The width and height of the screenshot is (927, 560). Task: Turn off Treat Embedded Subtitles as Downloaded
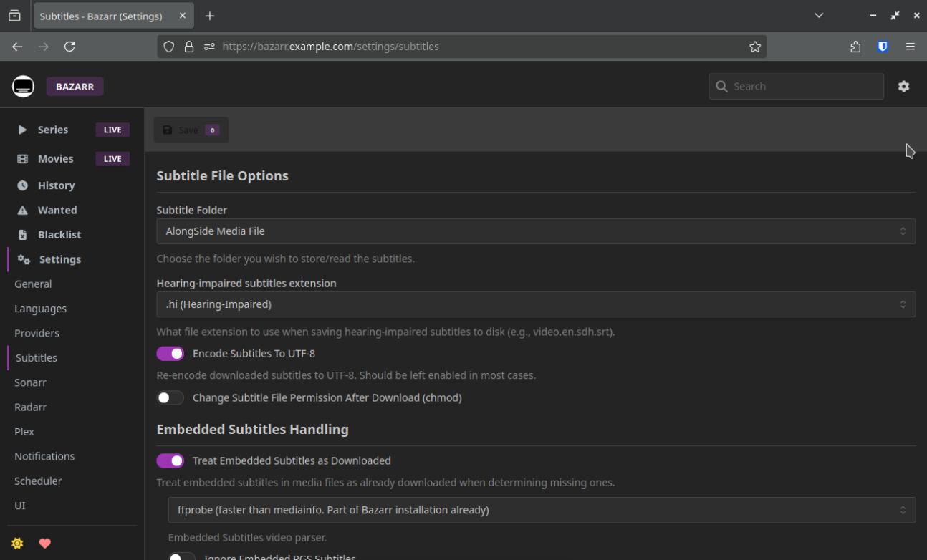point(170,461)
